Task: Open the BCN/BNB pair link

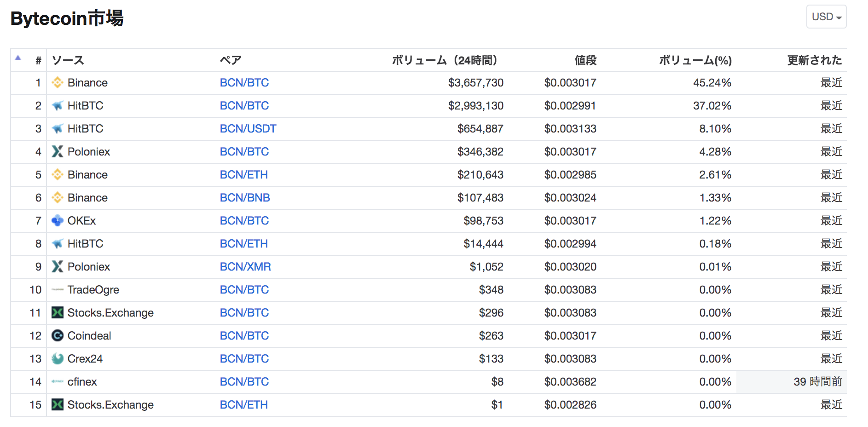Action: (x=245, y=198)
